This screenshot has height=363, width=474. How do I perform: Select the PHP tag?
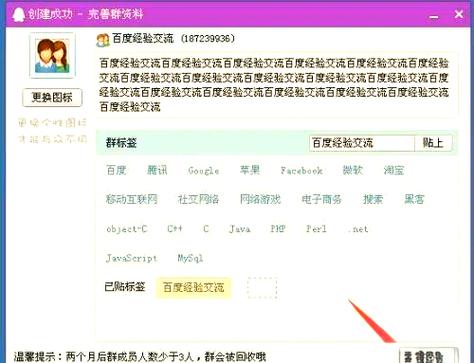point(278,229)
